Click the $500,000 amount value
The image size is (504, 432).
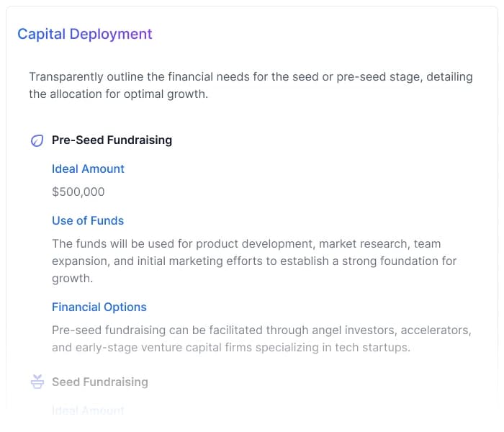[x=78, y=192]
